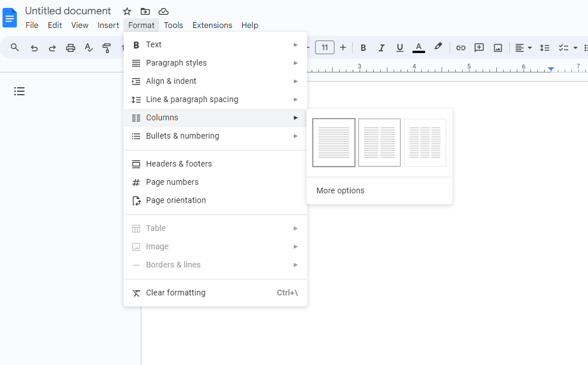Expand the Paragraph styles submenu
Screen dimensions: 588x365
[177, 63]
